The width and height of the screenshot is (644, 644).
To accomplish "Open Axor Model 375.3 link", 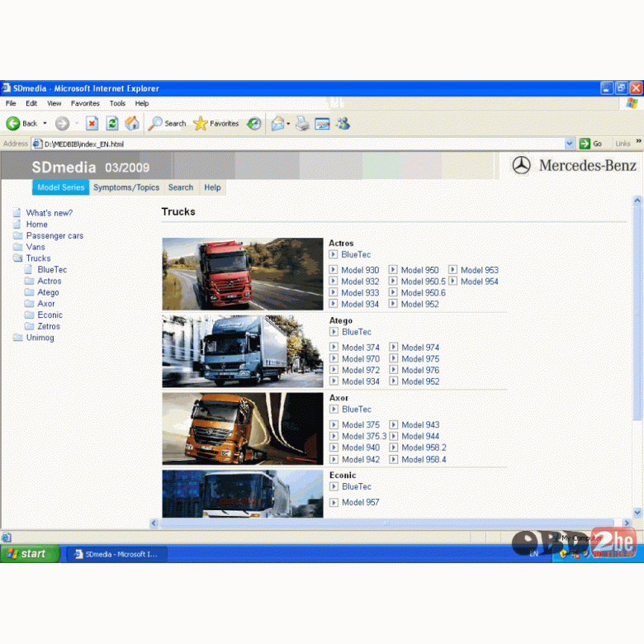I will pos(364,437).
